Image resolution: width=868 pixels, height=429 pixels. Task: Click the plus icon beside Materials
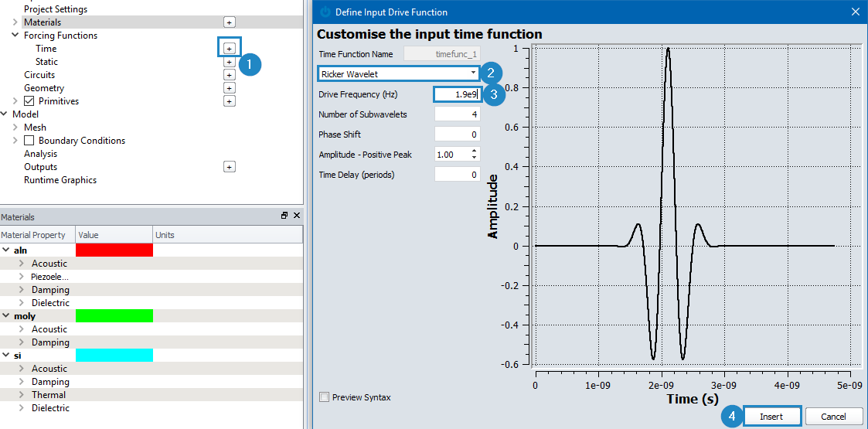click(230, 22)
